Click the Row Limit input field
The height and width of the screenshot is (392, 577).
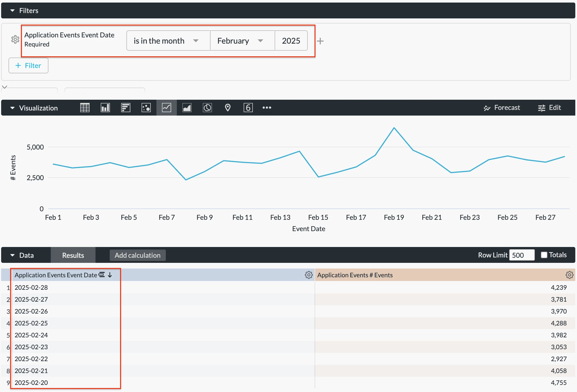pos(521,255)
